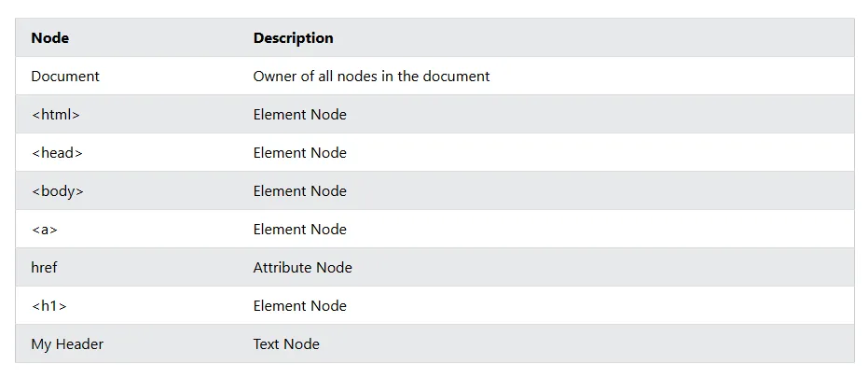Click the Node column header
Screen dimensions: 868x378
pos(50,38)
